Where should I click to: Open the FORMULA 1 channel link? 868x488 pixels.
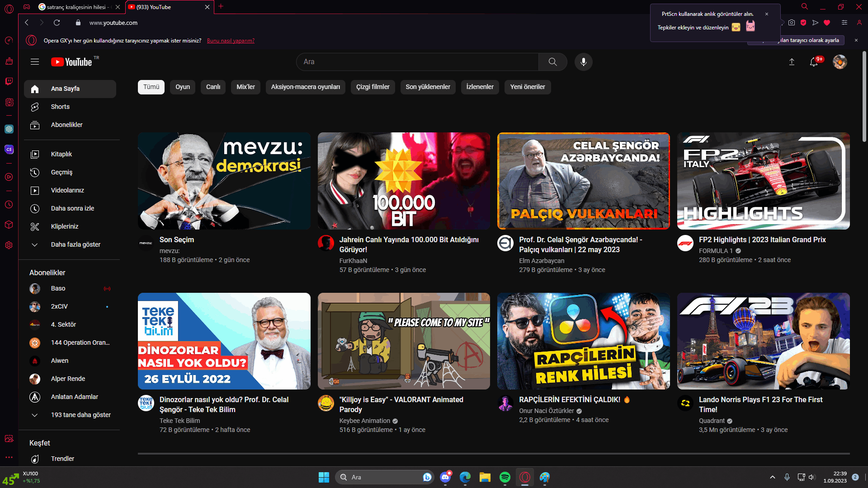(716, 251)
